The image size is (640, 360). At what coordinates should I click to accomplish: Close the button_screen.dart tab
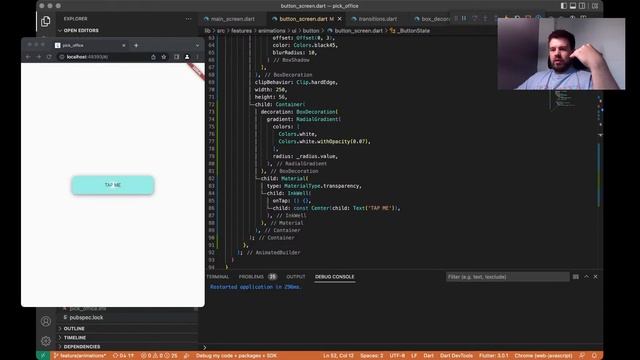[x=340, y=19]
